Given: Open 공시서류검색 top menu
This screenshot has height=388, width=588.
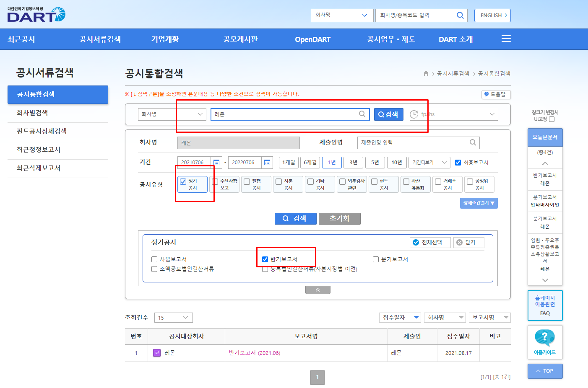Looking at the screenshot, I should pyautogui.click(x=100, y=39).
